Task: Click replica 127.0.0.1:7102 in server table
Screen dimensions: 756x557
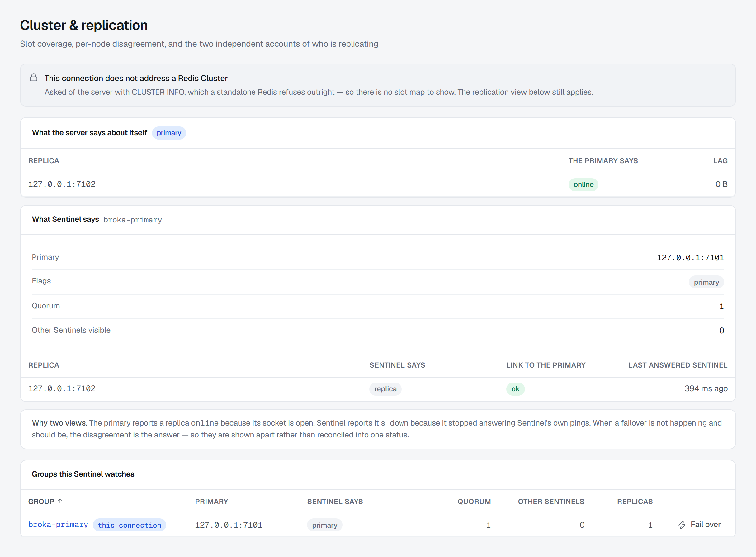Action: tap(62, 184)
